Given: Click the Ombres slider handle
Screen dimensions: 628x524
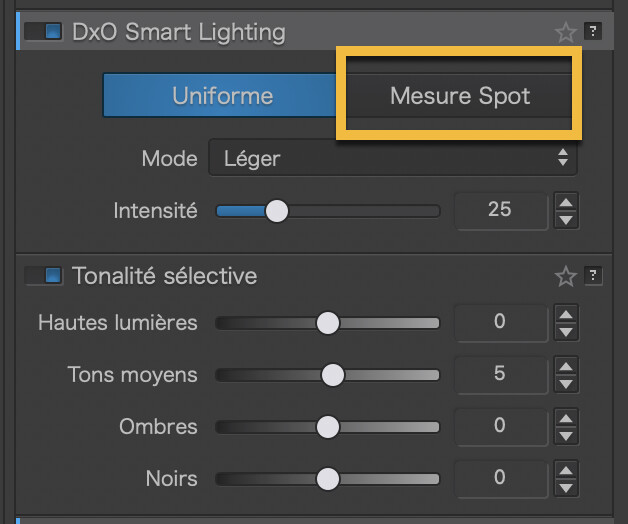Looking at the screenshot, I should (327, 427).
